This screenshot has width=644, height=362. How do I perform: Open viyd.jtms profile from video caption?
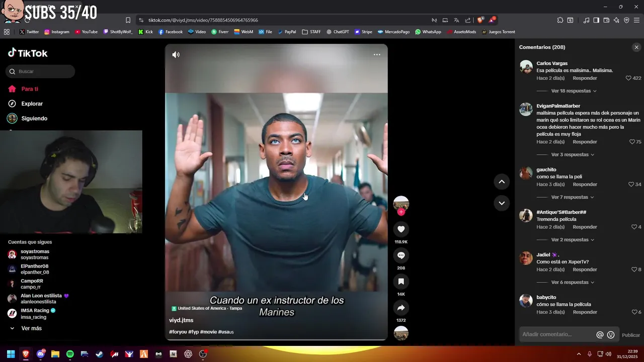181,320
